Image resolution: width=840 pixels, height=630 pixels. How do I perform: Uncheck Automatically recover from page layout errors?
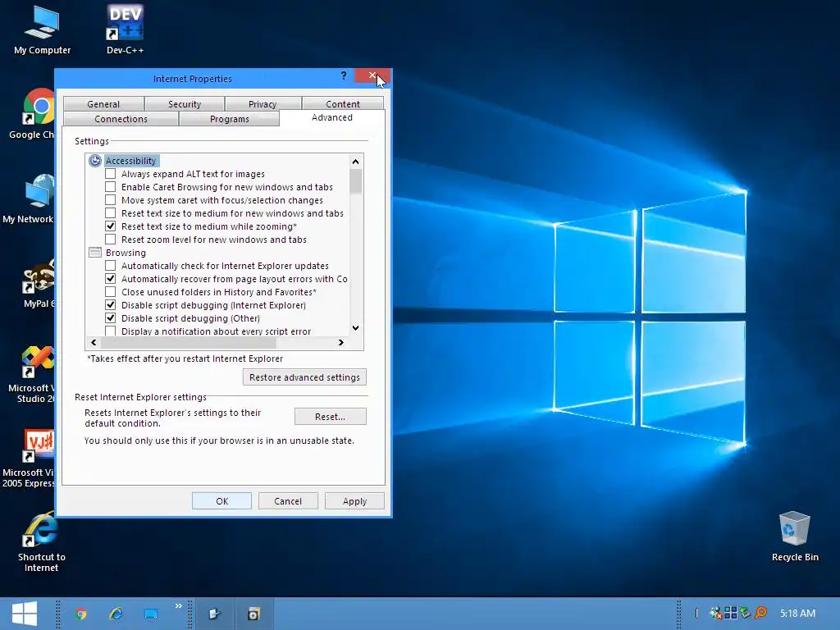pos(110,279)
